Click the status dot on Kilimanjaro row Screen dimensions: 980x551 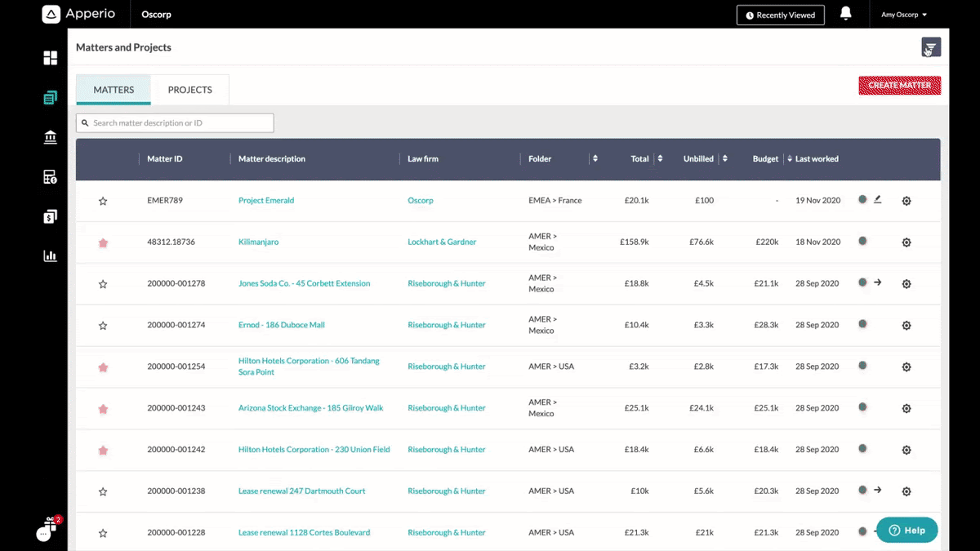(x=862, y=241)
